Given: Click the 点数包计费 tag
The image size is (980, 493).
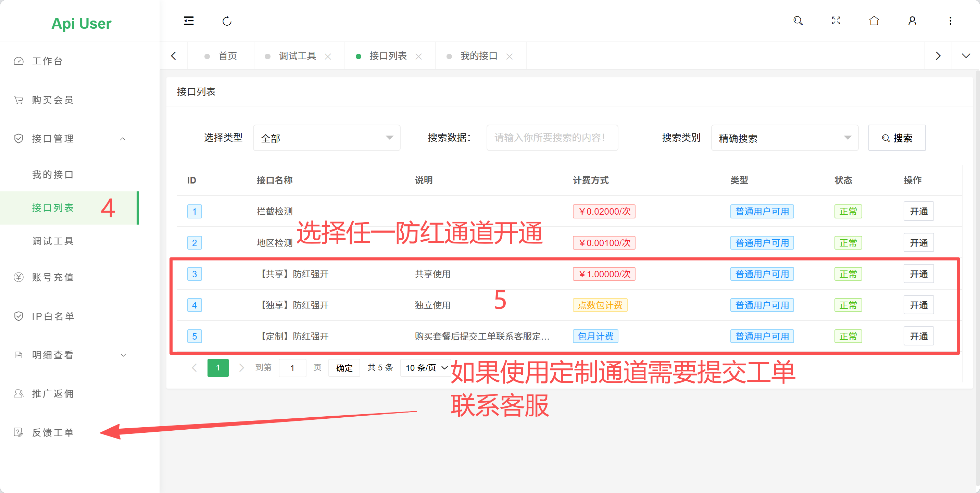Looking at the screenshot, I should [600, 305].
